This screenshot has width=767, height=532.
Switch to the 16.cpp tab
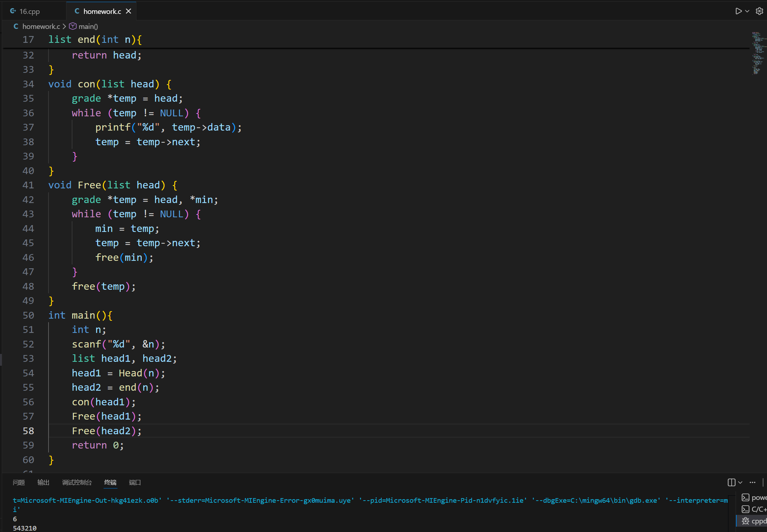tap(29, 11)
